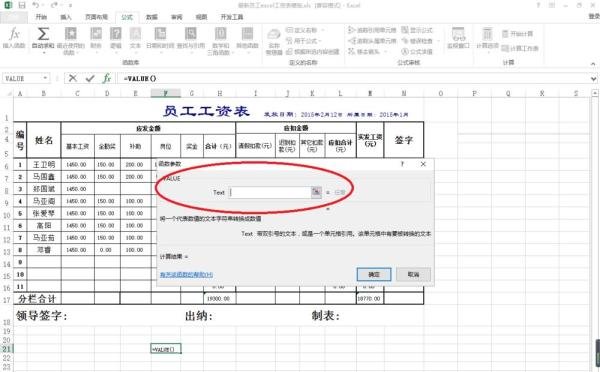Click the column H header

(219, 93)
